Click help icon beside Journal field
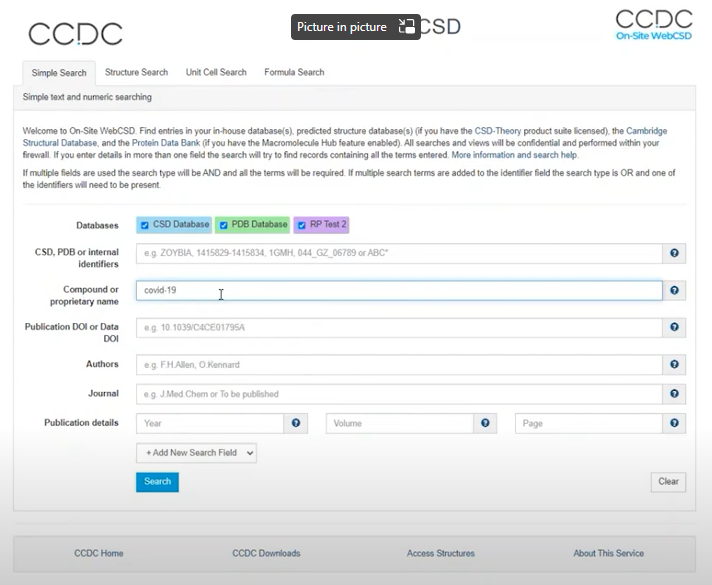The width and height of the screenshot is (712, 585). coord(675,394)
